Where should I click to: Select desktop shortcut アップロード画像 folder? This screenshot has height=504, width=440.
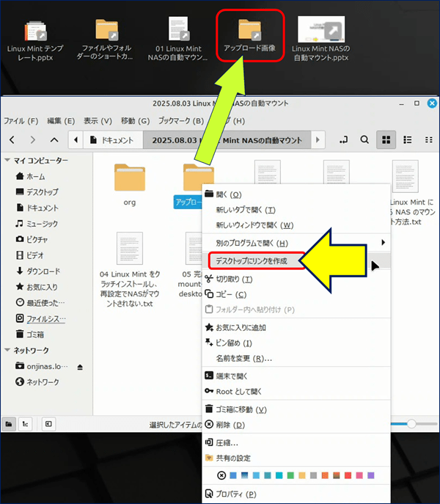250,34
